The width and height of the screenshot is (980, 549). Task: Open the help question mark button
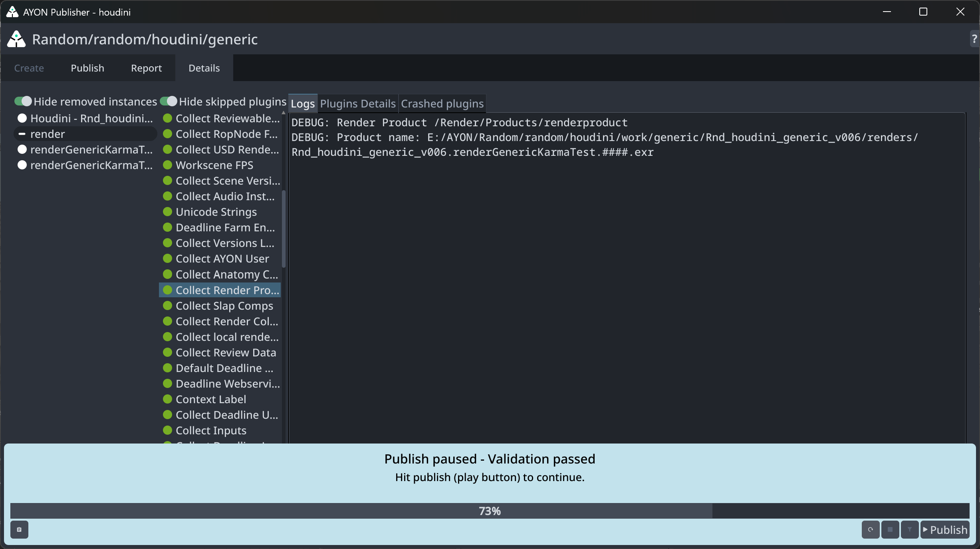(x=975, y=39)
